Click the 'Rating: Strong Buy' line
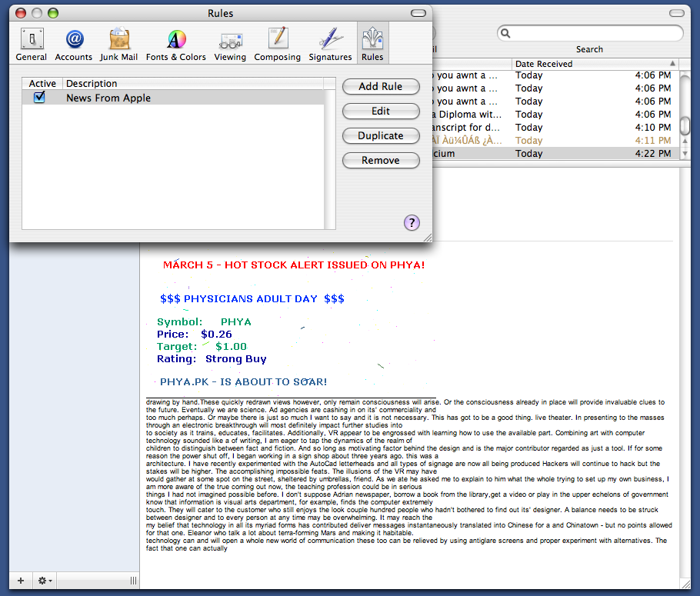The height and width of the screenshot is (596, 700). click(212, 359)
